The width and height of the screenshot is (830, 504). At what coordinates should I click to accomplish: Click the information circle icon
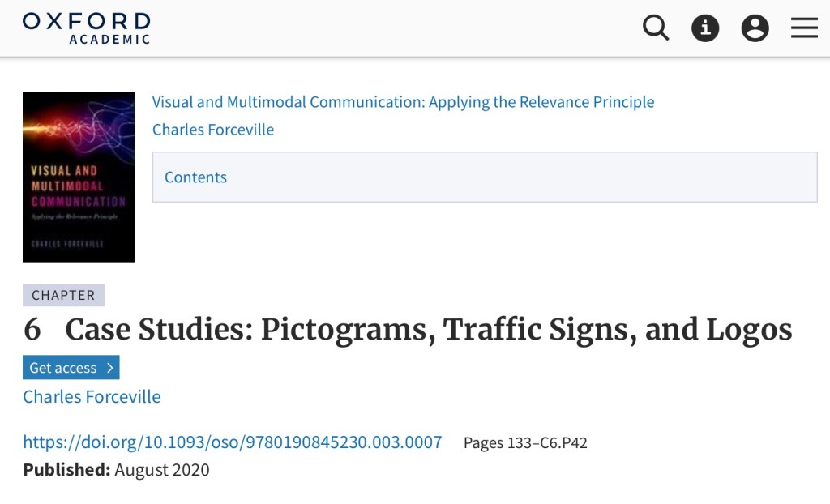click(x=705, y=28)
